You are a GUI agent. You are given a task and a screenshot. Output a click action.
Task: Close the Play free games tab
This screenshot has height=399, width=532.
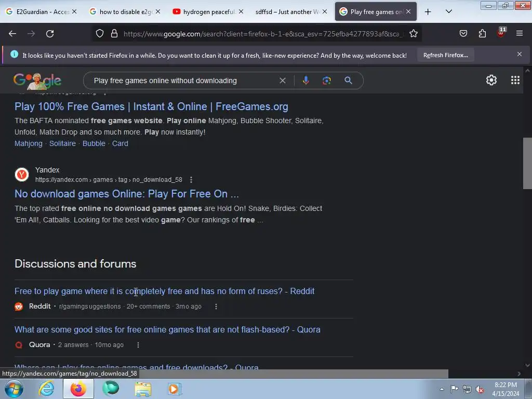pos(408,11)
